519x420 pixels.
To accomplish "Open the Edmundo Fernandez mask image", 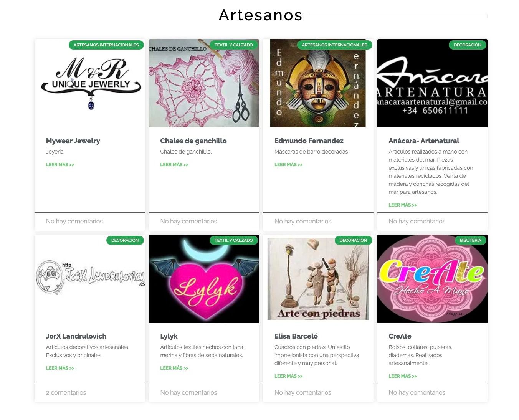I will click(x=318, y=83).
